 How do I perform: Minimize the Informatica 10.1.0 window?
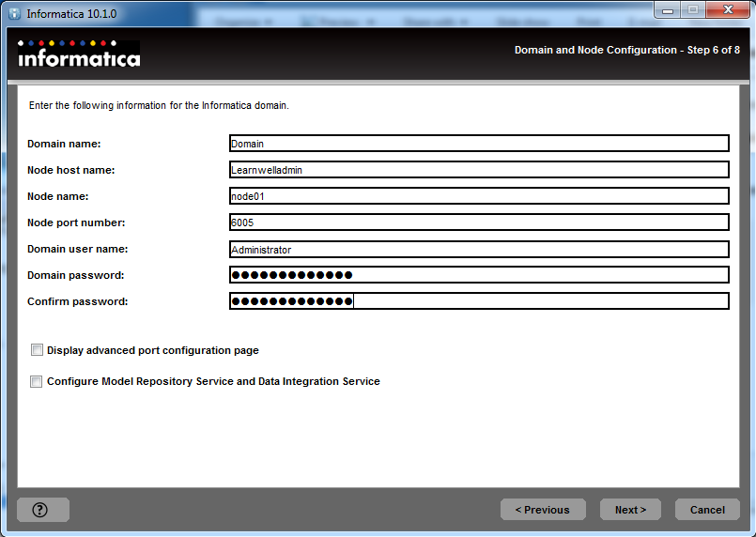(668, 9)
